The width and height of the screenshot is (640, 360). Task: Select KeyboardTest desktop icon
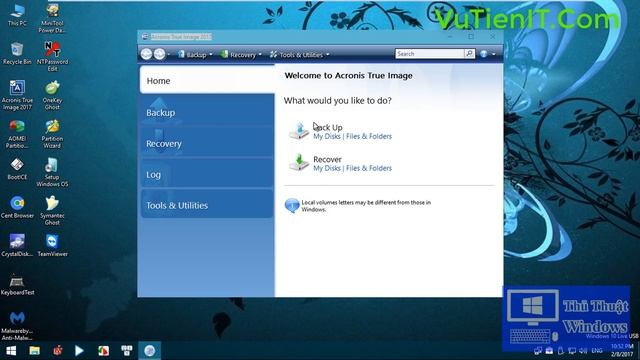click(17, 284)
